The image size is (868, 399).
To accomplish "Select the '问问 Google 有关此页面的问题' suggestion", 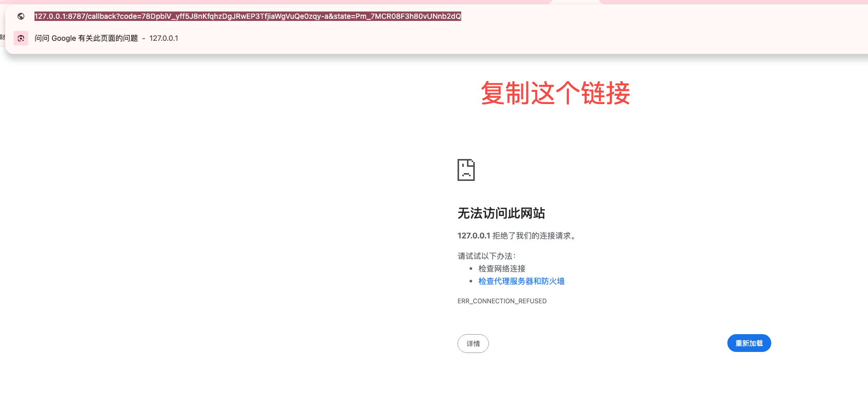I will click(86, 38).
